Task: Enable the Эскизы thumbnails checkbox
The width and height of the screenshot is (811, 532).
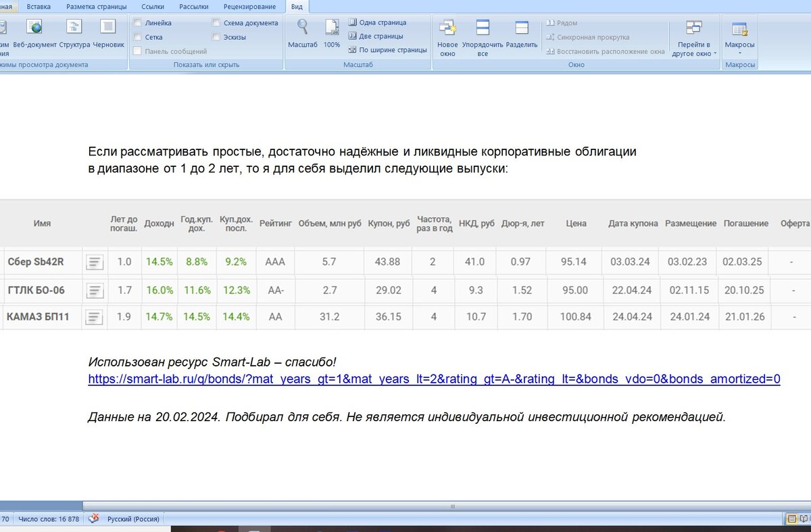Action: coord(216,37)
